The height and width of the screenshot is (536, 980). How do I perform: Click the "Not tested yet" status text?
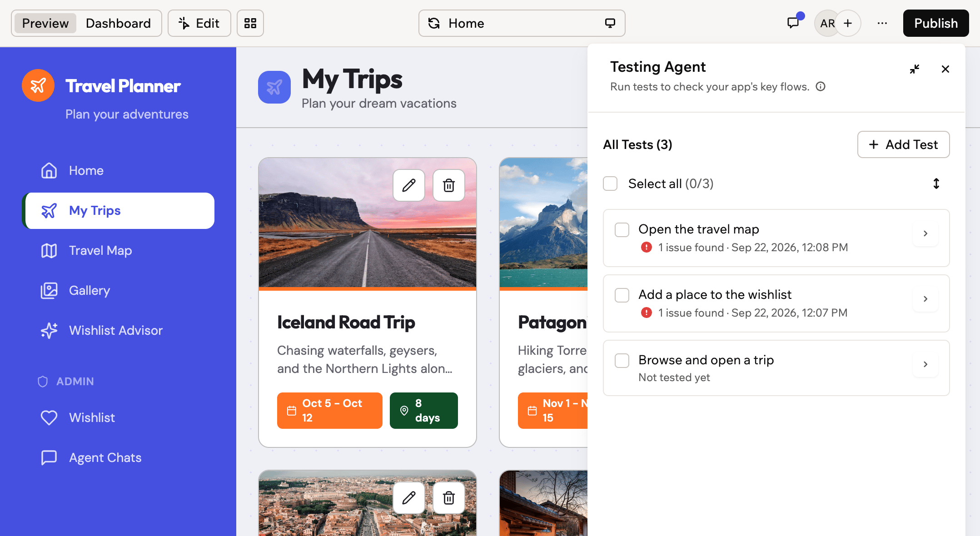674,377
